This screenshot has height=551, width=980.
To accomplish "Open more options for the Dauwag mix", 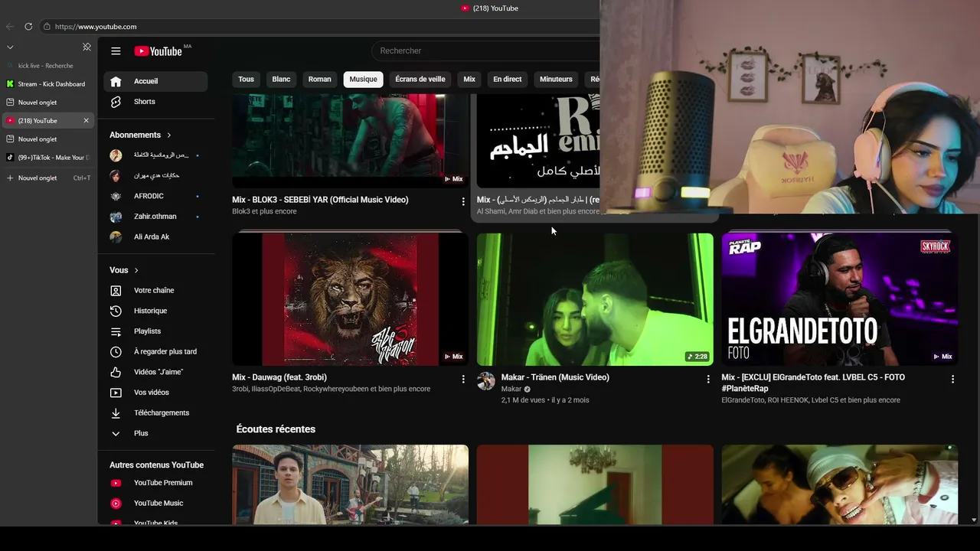I will tap(463, 380).
